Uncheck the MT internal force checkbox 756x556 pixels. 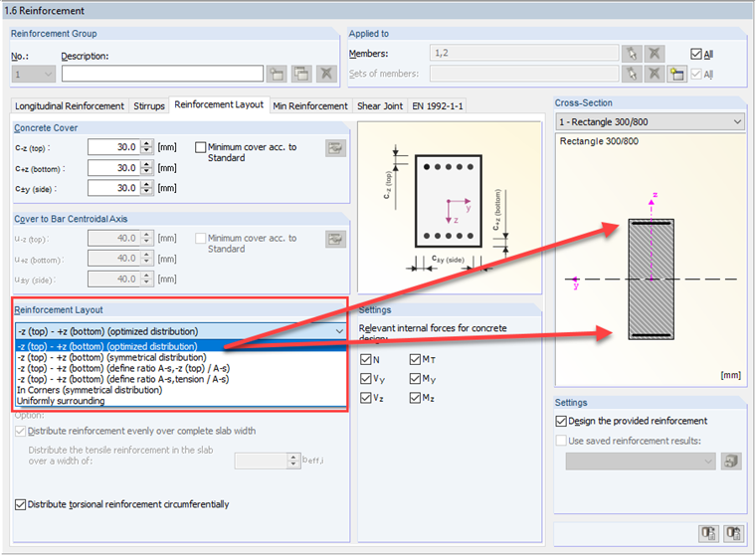pyautogui.click(x=415, y=359)
